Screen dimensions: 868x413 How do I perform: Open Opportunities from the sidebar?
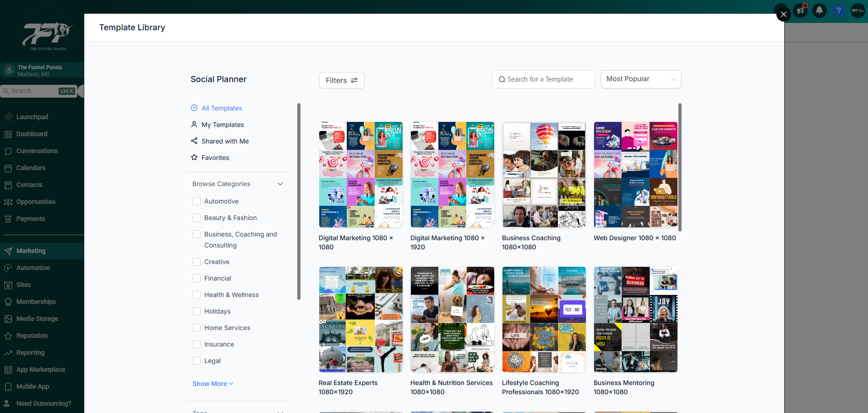[x=36, y=202]
